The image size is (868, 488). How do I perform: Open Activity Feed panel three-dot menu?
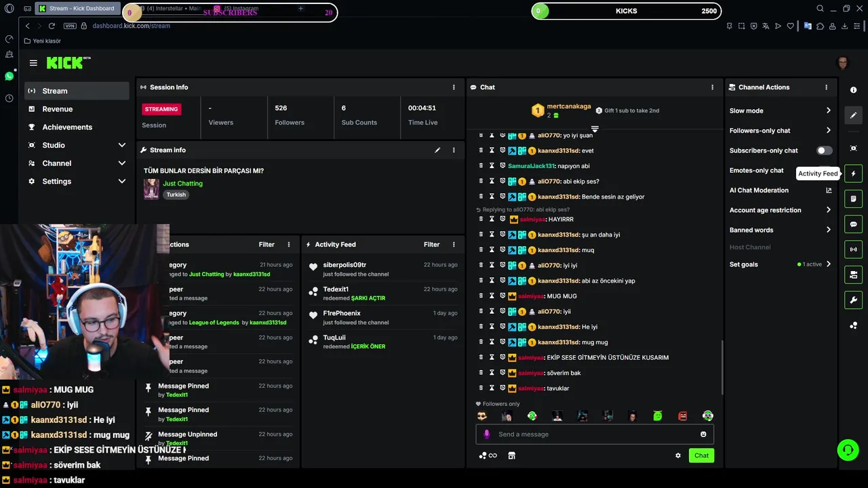tap(454, 245)
